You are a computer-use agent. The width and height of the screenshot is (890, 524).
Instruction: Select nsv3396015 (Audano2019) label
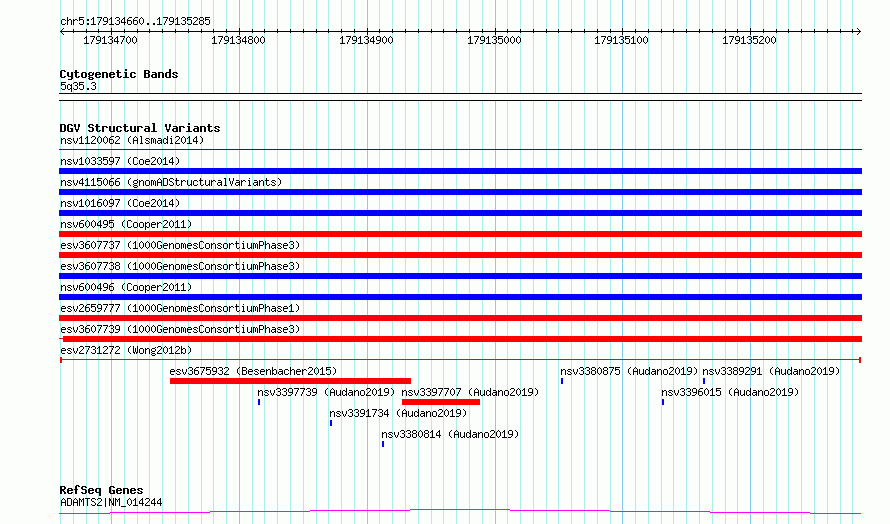730,392
